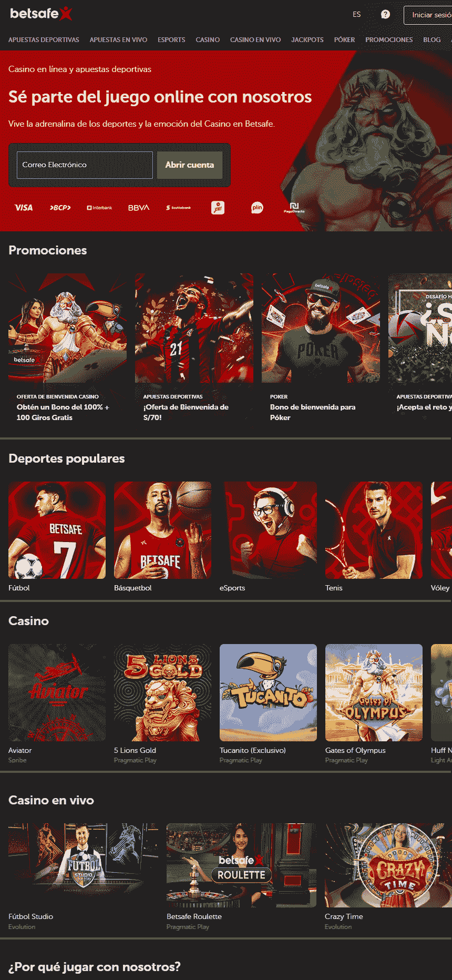Choose the Básquetbol sports tile
This screenshot has width=452, height=980.
162,530
